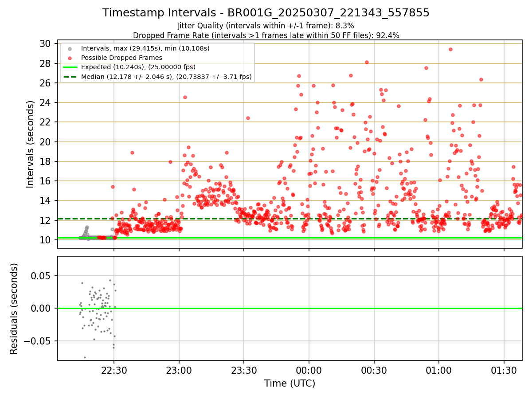Click the y-axis tick label '20' on the intervals plot
The height and width of the screenshot is (399, 532).
(45, 142)
